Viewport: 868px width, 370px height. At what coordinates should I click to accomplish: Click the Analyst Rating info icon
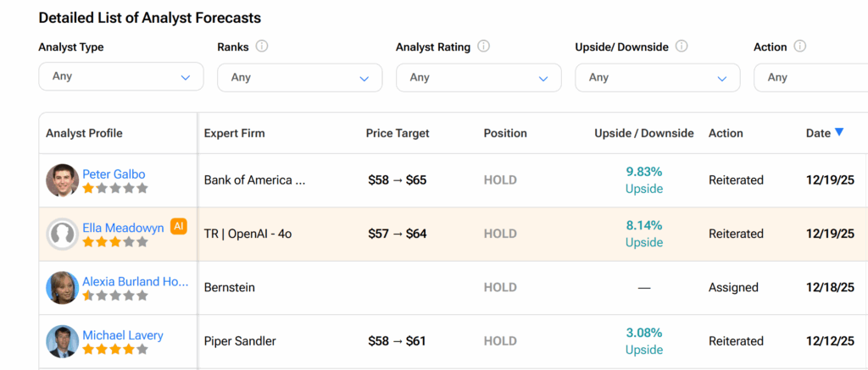pyautogui.click(x=484, y=47)
